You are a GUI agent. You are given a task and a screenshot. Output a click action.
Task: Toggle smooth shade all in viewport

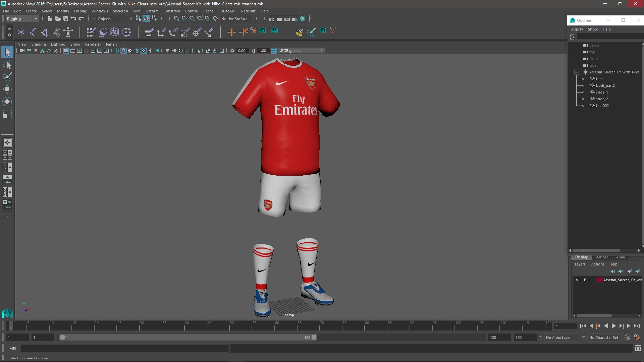(x=123, y=51)
